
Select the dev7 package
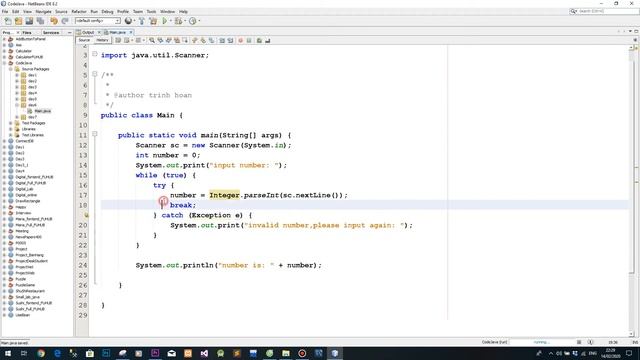[32, 117]
